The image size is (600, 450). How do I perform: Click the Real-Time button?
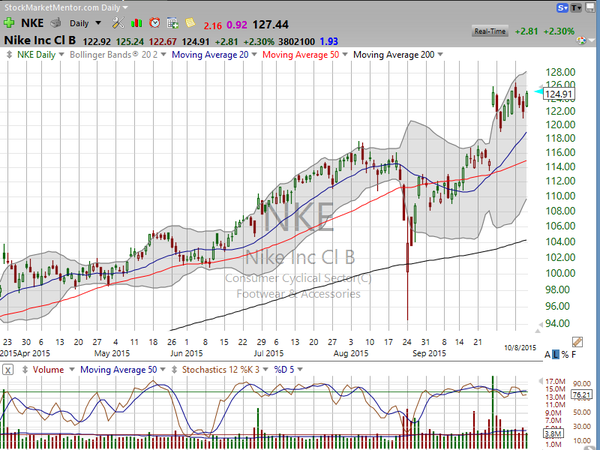(x=490, y=31)
